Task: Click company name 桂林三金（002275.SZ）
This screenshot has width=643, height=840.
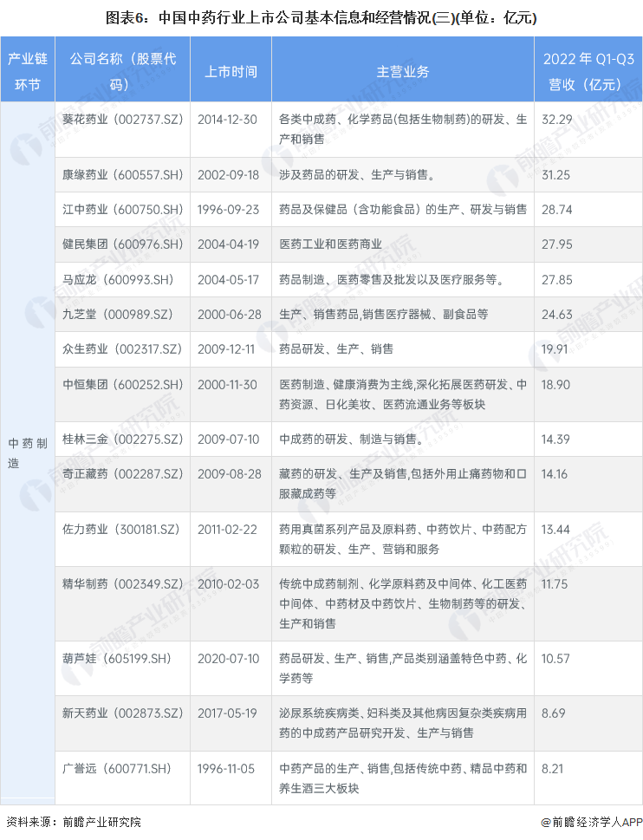Action: 122,440
